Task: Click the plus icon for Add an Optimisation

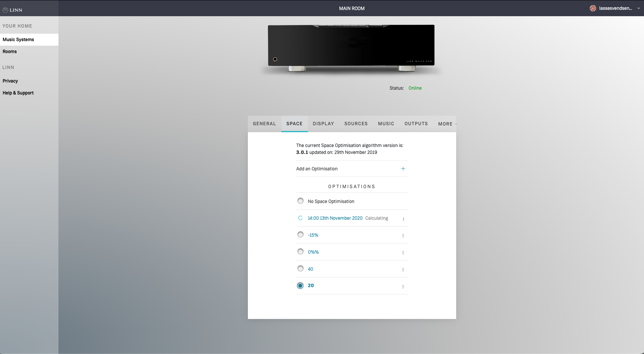Action: coord(403,169)
